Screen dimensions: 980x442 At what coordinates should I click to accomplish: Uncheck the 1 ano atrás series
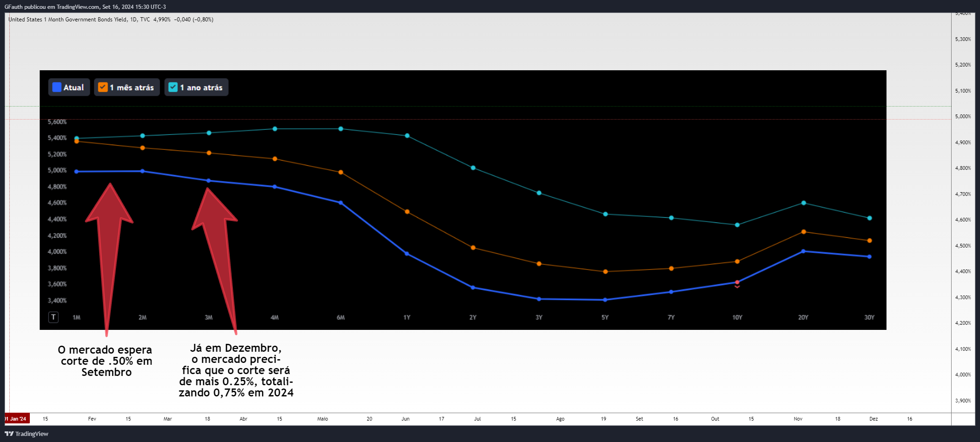click(173, 87)
